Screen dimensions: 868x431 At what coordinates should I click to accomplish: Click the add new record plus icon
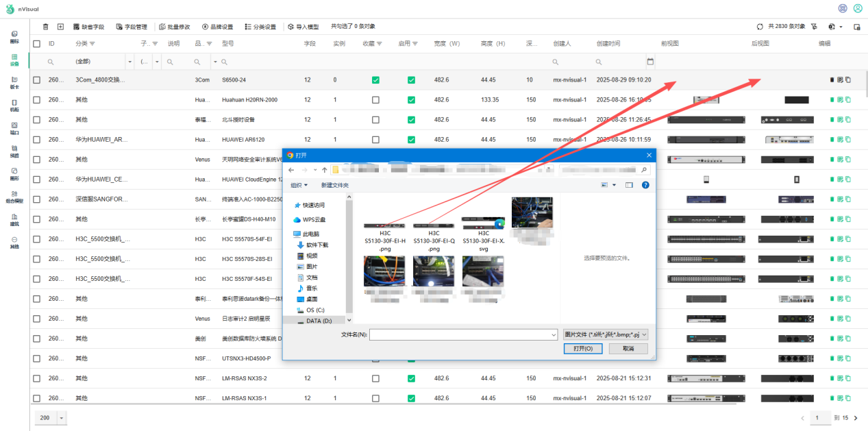60,27
